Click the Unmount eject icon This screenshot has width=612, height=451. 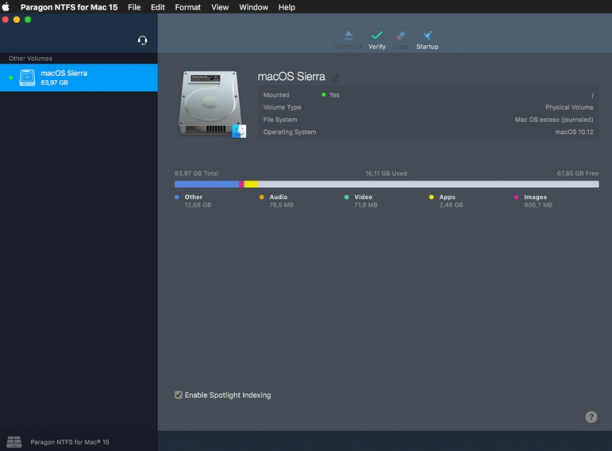coord(348,36)
